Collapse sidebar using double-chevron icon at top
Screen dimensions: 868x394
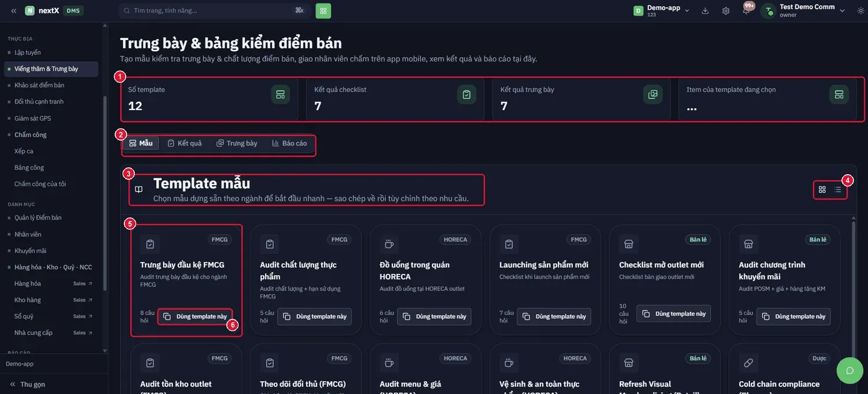point(13,10)
